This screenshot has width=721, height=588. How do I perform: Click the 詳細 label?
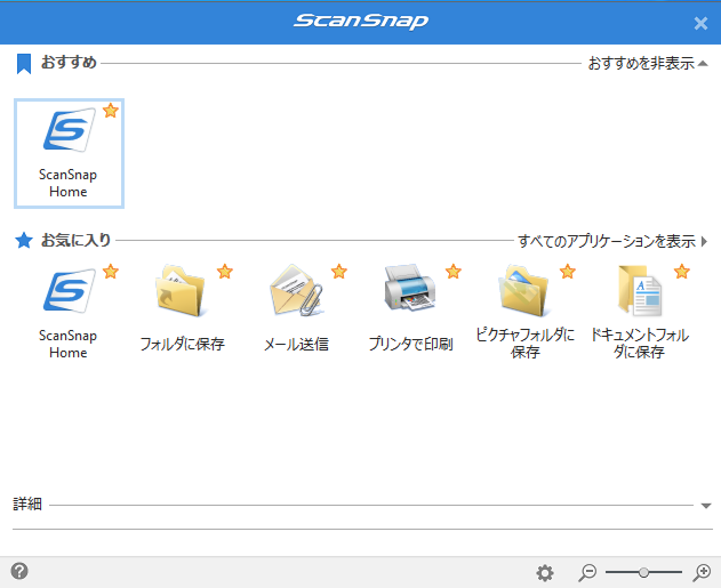click(27, 504)
